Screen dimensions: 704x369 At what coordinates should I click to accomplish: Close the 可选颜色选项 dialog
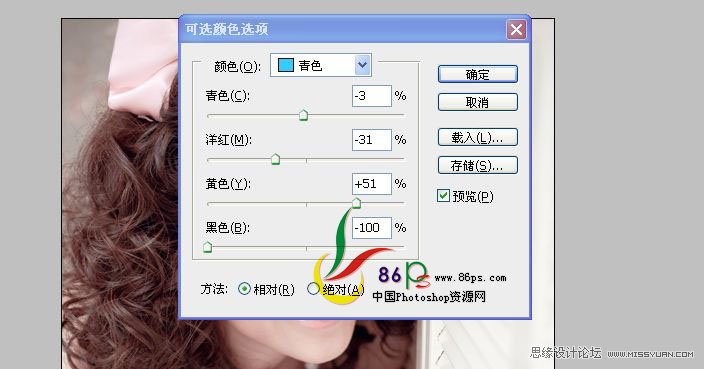pyautogui.click(x=516, y=30)
